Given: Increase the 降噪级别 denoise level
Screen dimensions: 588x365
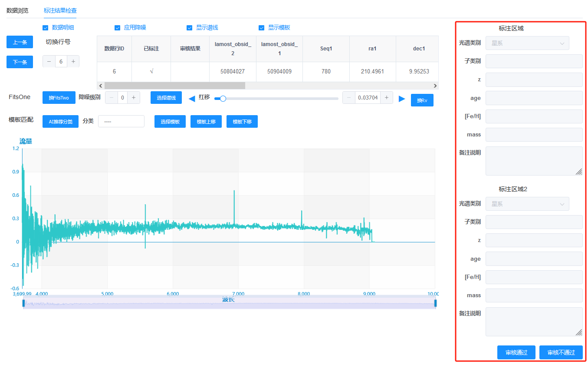Looking at the screenshot, I should pyautogui.click(x=134, y=98).
